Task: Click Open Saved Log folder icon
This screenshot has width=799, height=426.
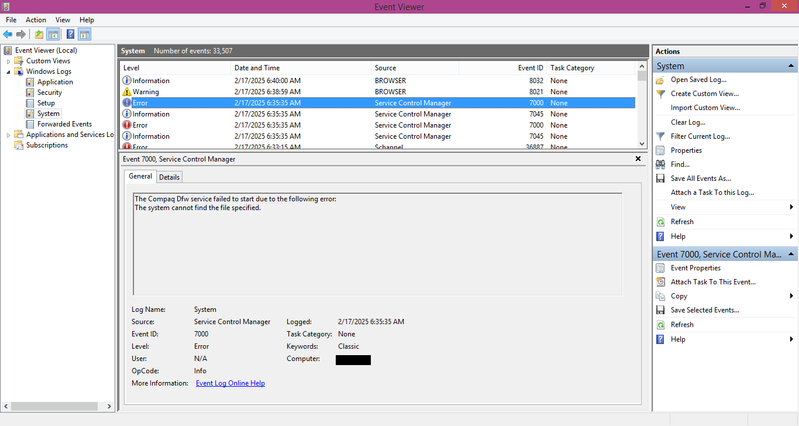Action: click(660, 80)
